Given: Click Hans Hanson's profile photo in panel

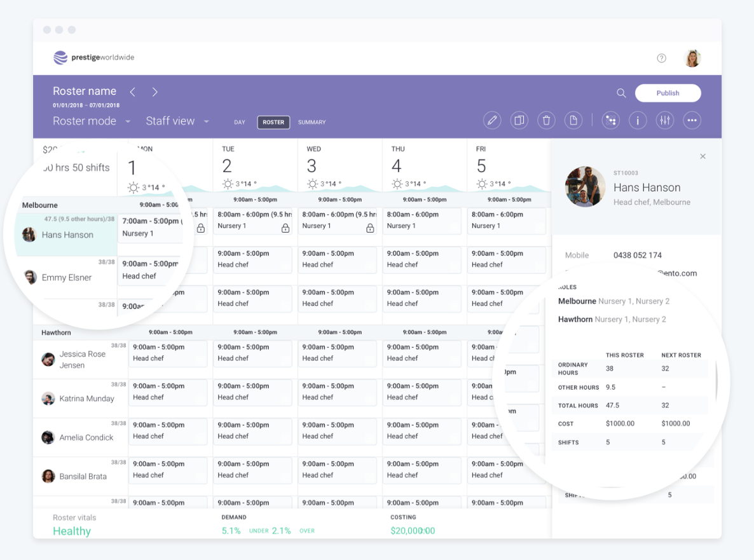Looking at the screenshot, I should pos(586,187).
